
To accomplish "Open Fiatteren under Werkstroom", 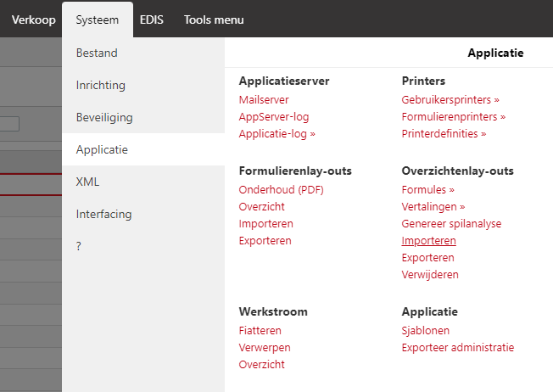I will pos(260,331).
